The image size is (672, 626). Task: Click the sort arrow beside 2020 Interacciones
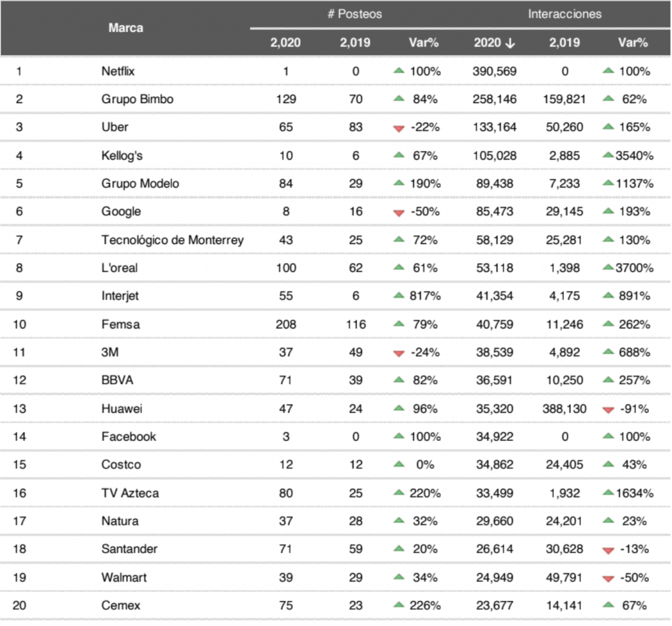510,43
